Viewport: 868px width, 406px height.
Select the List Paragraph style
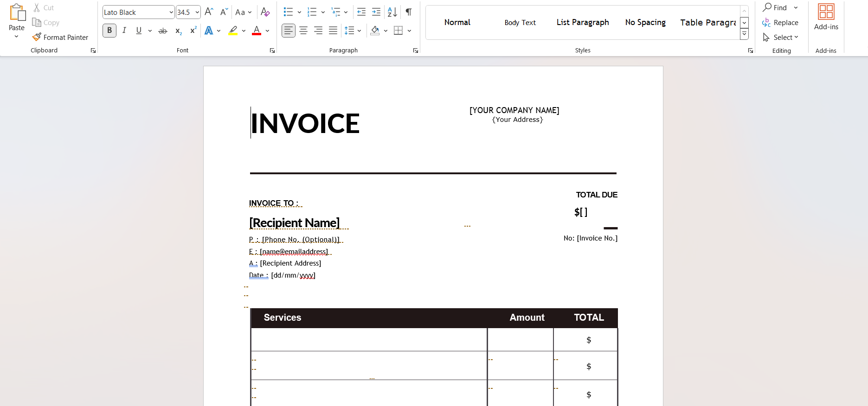click(x=583, y=22)
